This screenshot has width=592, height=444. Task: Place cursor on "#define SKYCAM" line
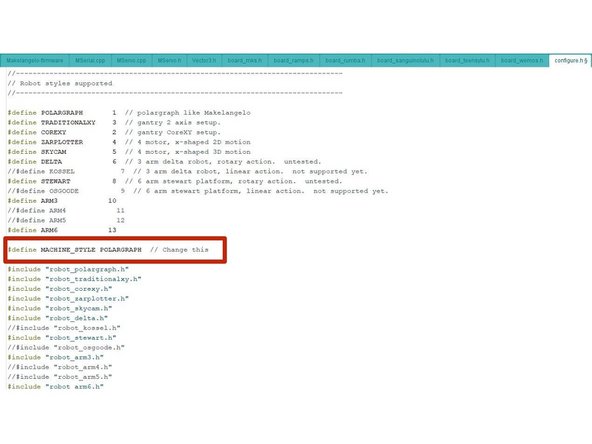pos(129,152)
